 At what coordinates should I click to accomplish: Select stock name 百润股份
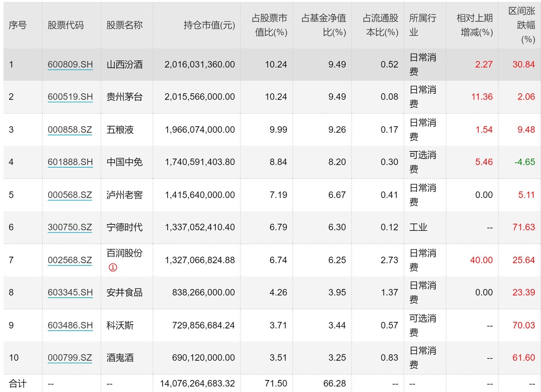(x=124, y=253)
